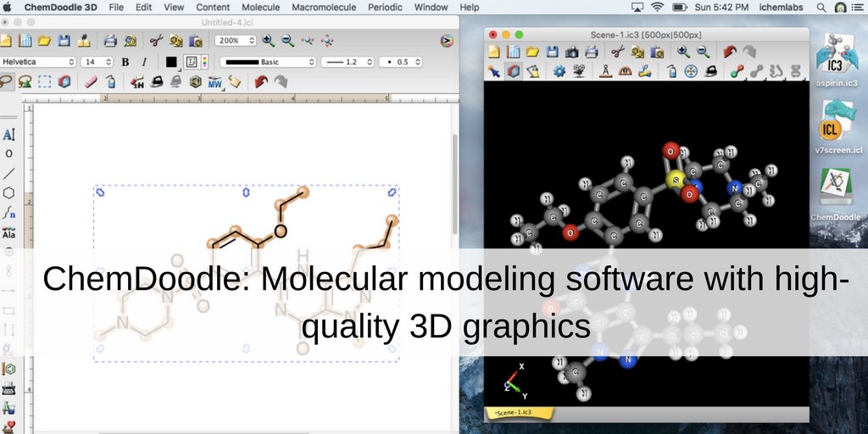
Task: Click the v7screen.icl desktop file
Action: (x=838, y=127)
